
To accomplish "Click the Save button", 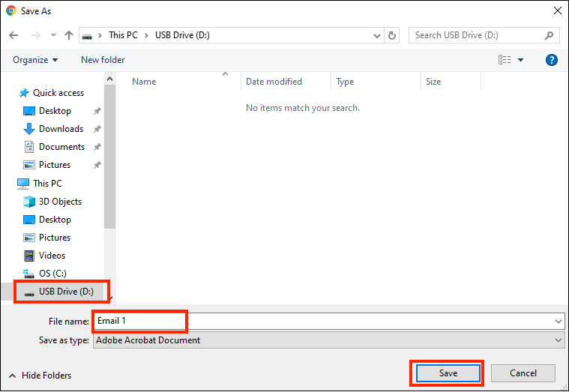I will [448, 373].
